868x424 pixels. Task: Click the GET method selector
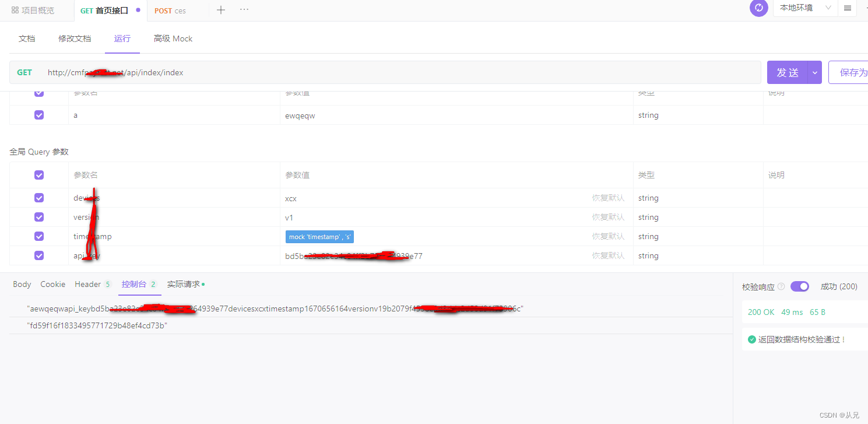coord(24,72)
